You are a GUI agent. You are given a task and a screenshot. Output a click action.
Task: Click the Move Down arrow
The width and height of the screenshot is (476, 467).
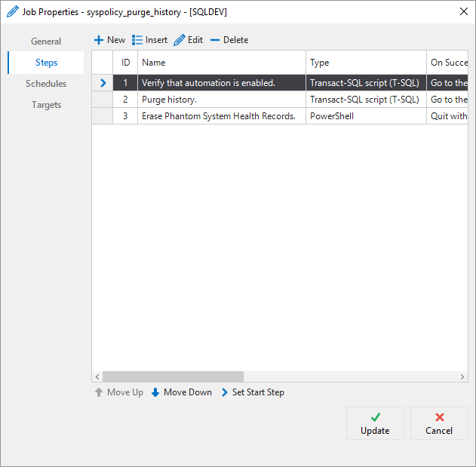(x=155, y=392)
